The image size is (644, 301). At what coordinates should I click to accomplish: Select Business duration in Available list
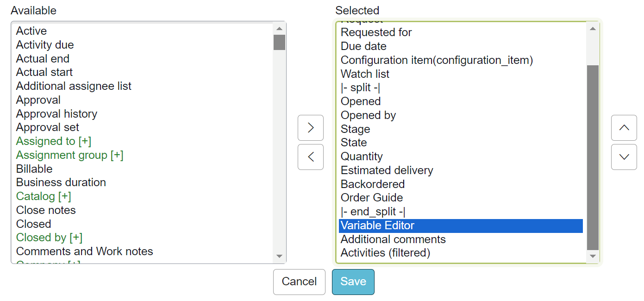61,182
